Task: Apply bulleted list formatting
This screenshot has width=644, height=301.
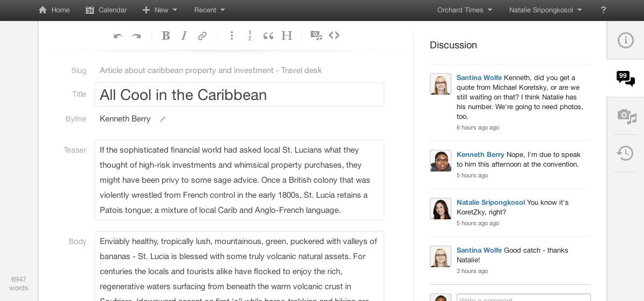Action: (232, 35)
